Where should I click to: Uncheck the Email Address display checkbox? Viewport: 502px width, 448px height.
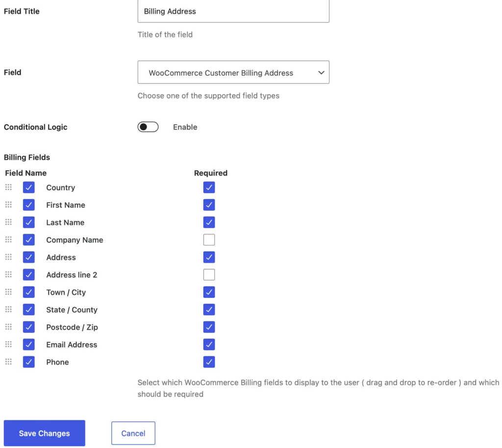pyautogui.click(x=29, y=344)
